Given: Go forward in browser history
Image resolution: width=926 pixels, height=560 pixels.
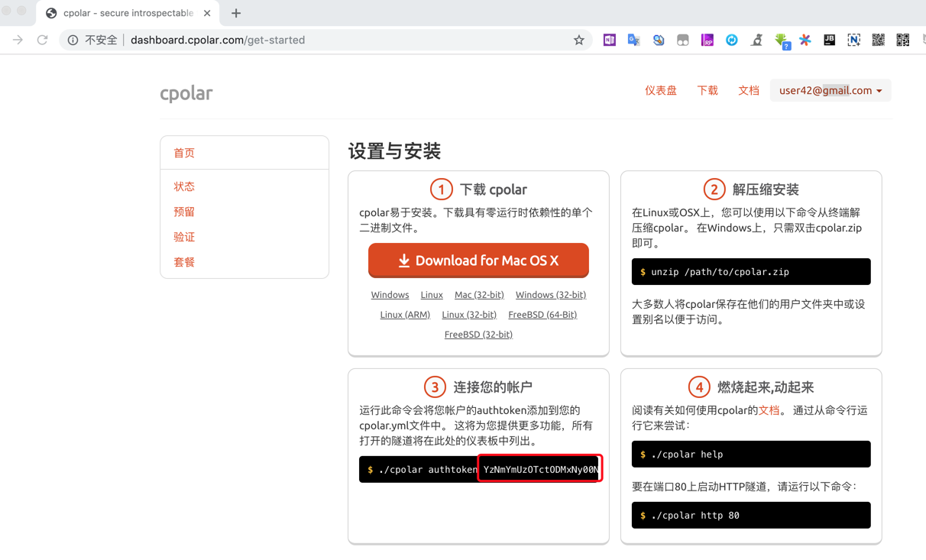Looking at the screenshot, I should (x=18, y=40).
